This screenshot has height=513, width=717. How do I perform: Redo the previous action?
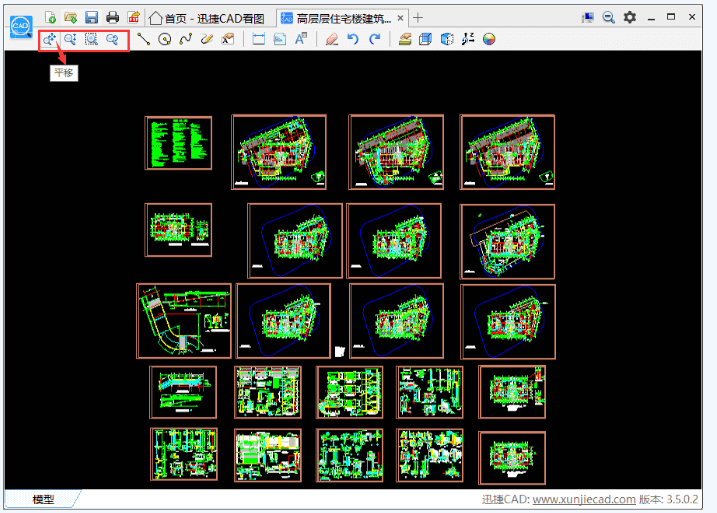[x=374, y=40]
